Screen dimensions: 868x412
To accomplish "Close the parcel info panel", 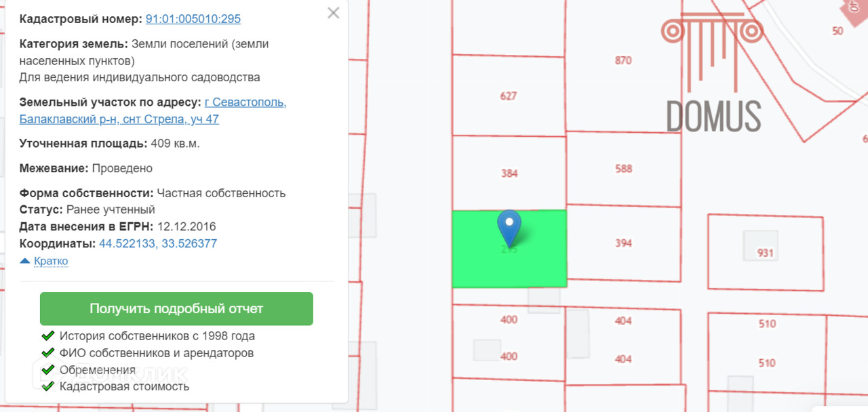I will [333, 13].
